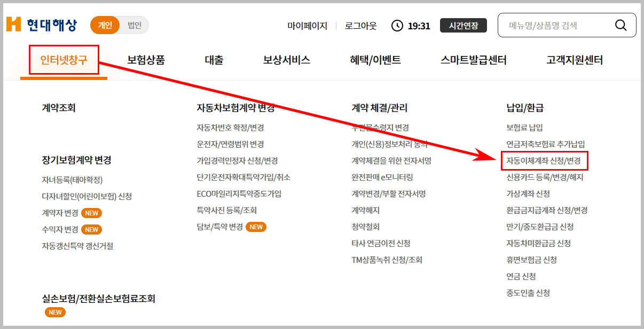Open 자동차번호 확정/변경

pyautogui.click(x=230, y=127)
